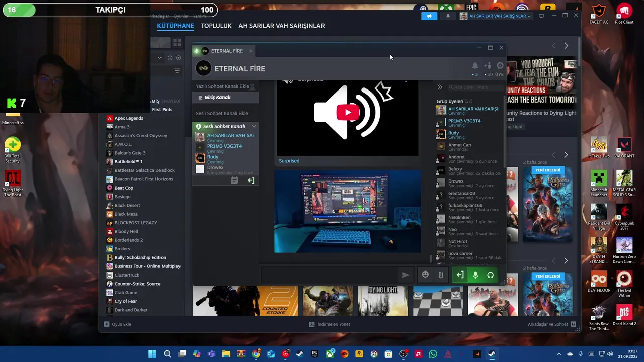Open AH SARILAR VAH SARIŞINLAR profile tab
The width and height of the screenshot is (644, 362).
point(282,26)
